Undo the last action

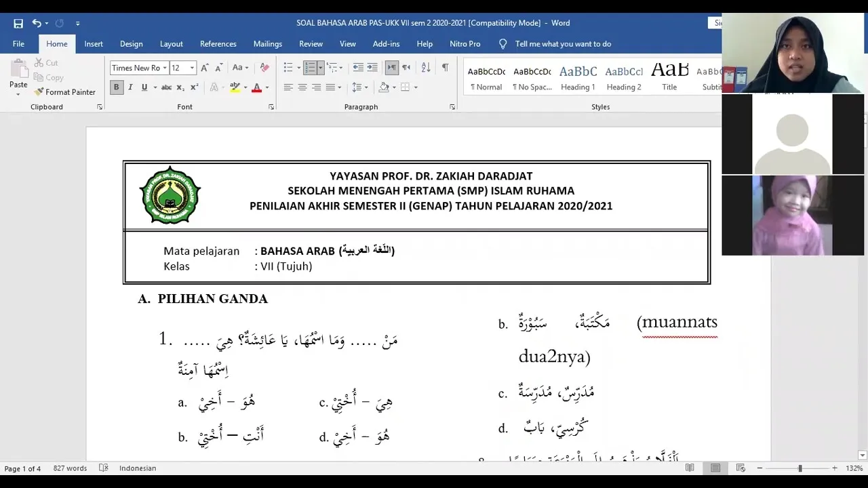coord(37,23)
